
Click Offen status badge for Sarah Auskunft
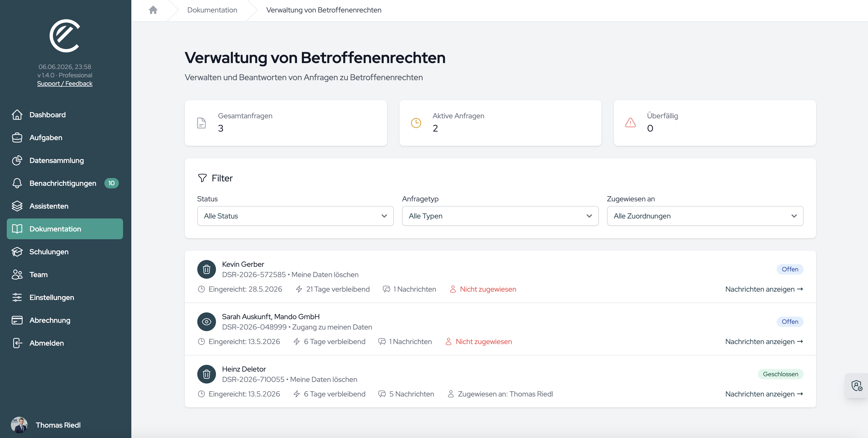[790, 322]
